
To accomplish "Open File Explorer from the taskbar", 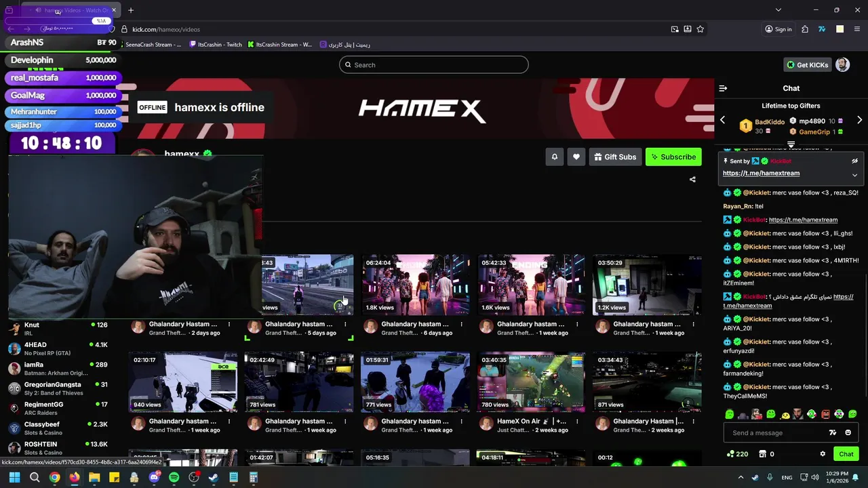I will point(94,477).
